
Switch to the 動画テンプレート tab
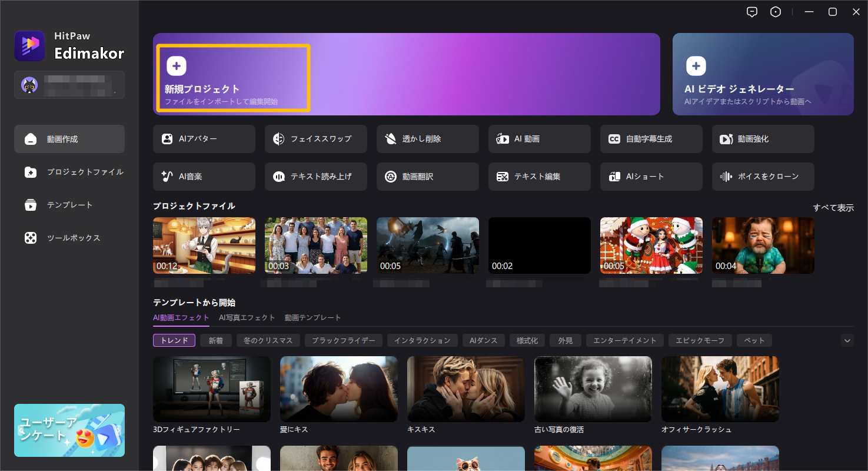[312, 317]
